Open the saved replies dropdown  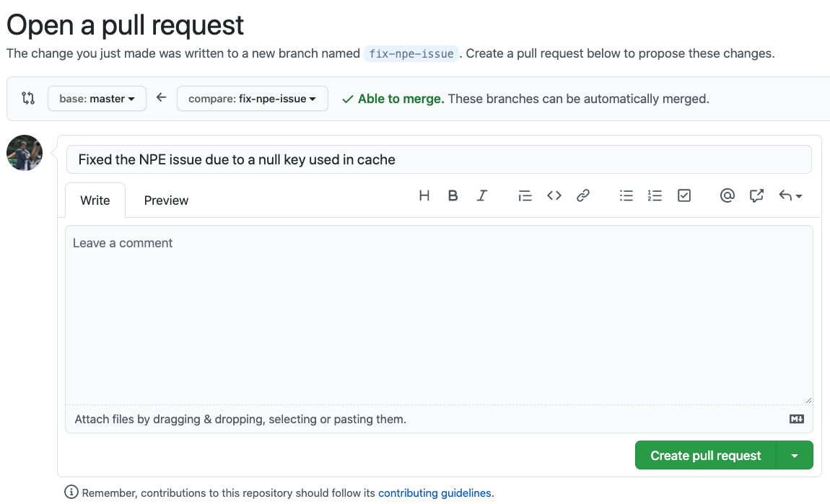(x=790, y=195)
